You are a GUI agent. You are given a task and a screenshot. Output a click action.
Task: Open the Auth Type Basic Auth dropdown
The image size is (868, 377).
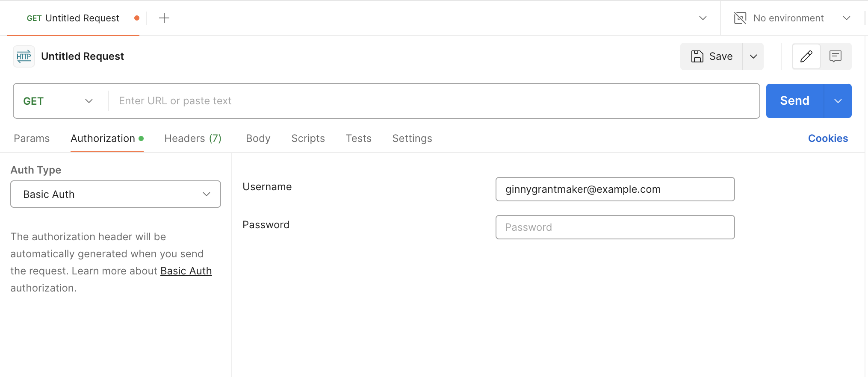point(115,194)
